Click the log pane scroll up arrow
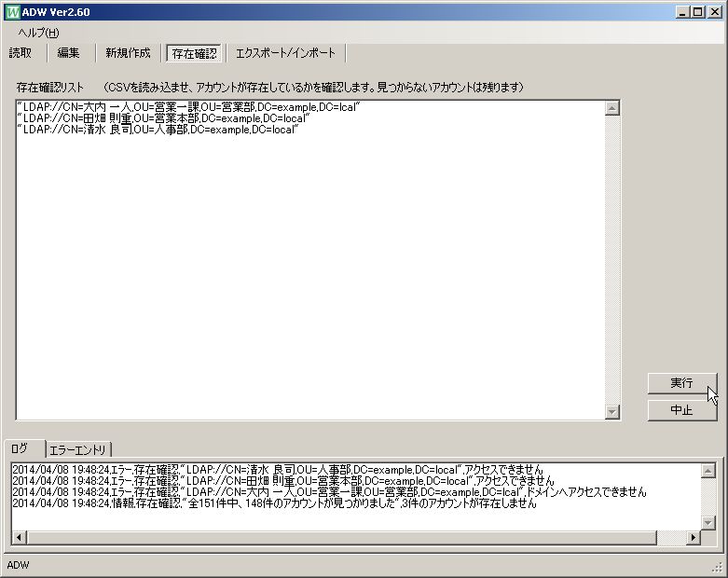The image size is (728, 578). pos(708,471)
